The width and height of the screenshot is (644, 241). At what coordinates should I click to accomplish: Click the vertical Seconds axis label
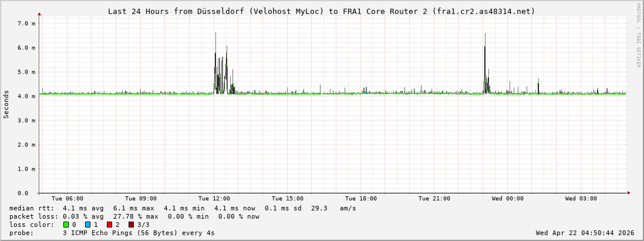6,104
